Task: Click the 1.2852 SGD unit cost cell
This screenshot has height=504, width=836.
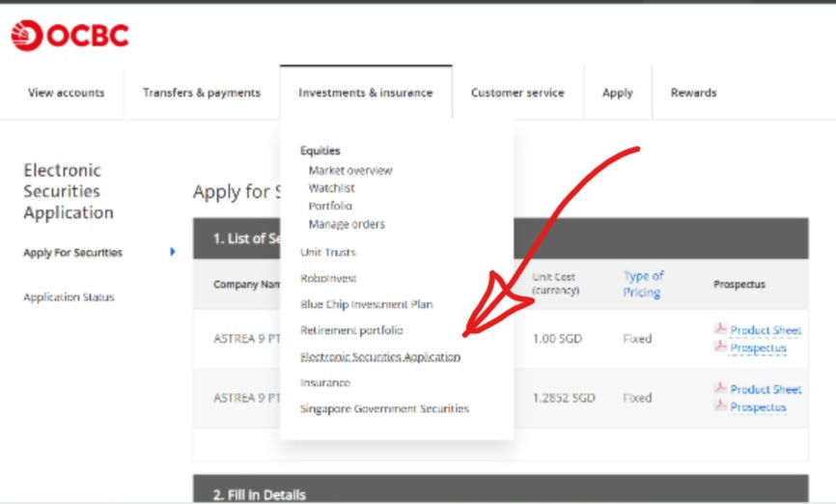Action: click(564, 398)
